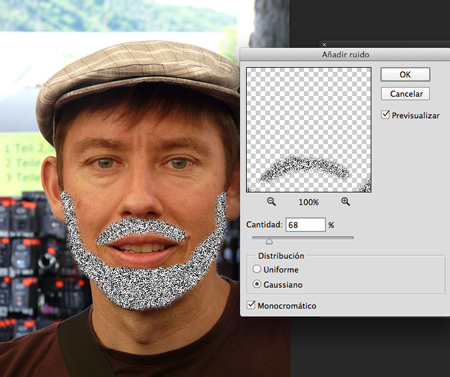Click the noise preview thumbnail area

(309, 130)
